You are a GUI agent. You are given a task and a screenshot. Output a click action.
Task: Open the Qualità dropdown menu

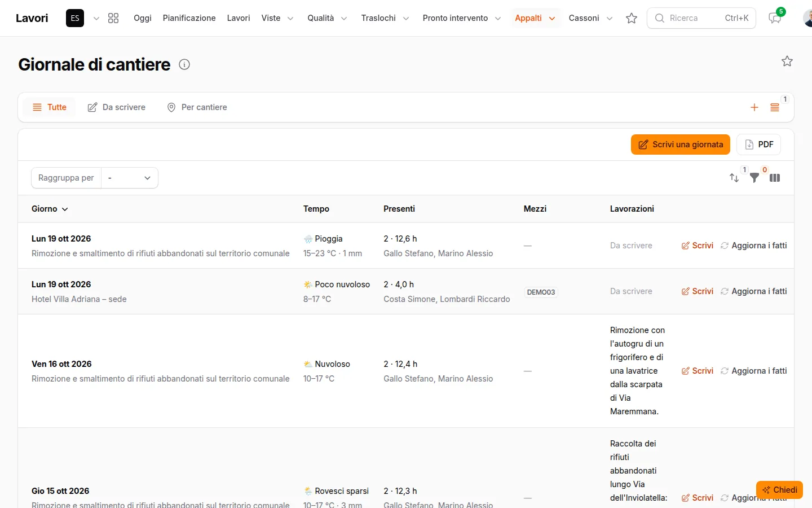click(327, 18)
